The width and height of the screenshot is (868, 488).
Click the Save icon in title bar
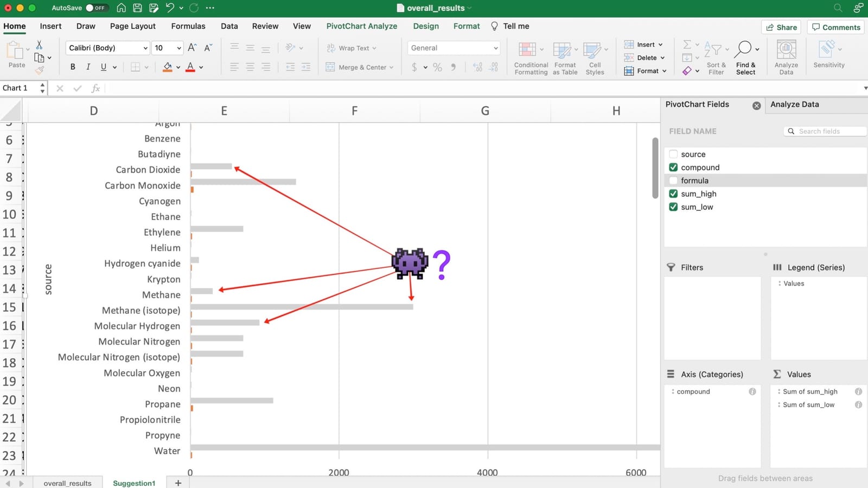point(138,8)
